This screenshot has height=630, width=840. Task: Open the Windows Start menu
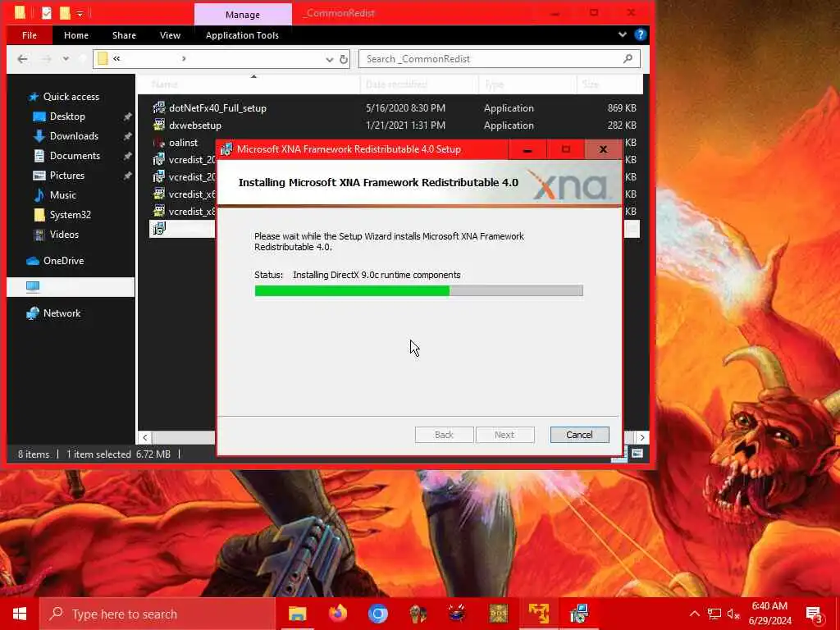coord(20,614)
